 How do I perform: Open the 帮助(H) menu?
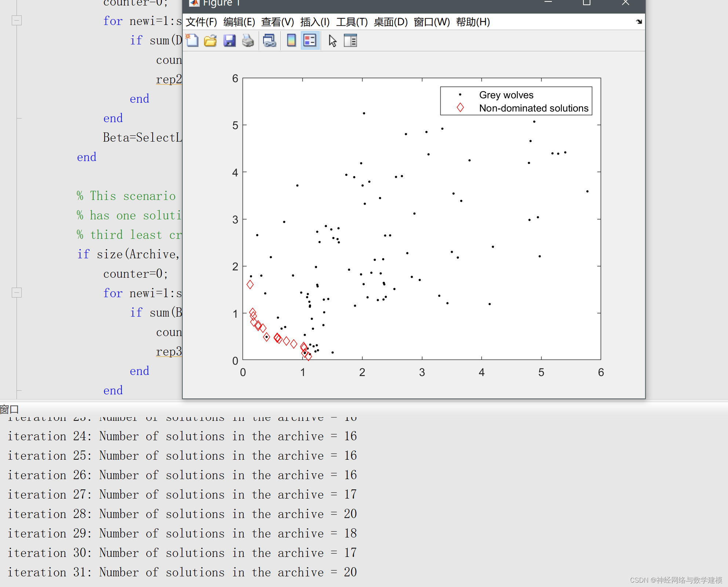tap(473, 22)
